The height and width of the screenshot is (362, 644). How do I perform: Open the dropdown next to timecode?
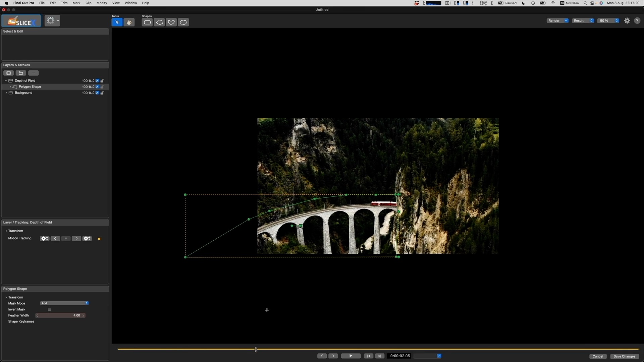point(439,356)
